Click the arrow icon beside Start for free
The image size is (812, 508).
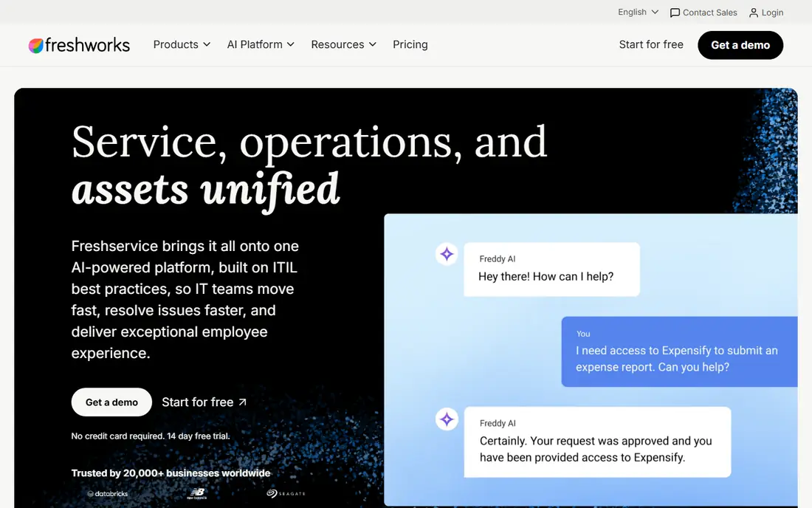click(x=242, y=402)
